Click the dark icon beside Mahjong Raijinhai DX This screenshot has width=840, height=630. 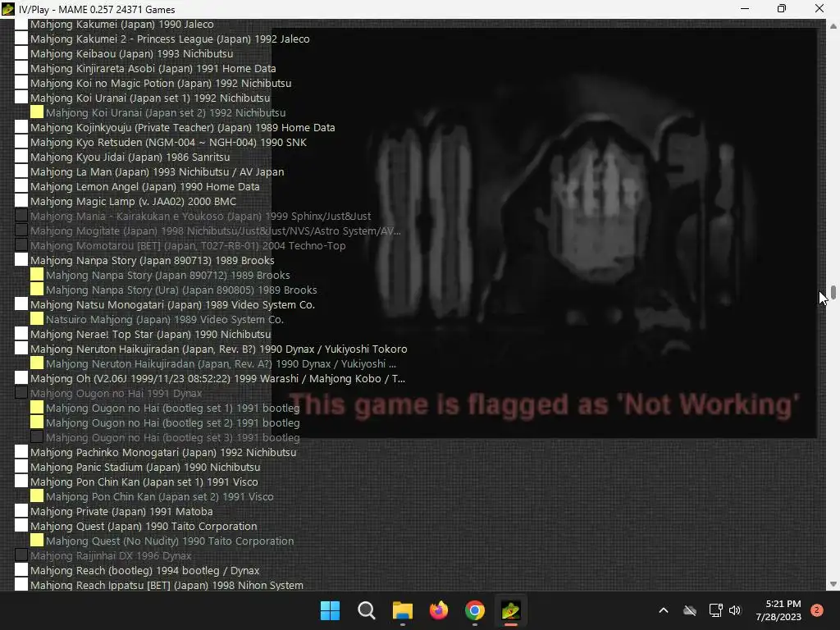tap(21, 555)
